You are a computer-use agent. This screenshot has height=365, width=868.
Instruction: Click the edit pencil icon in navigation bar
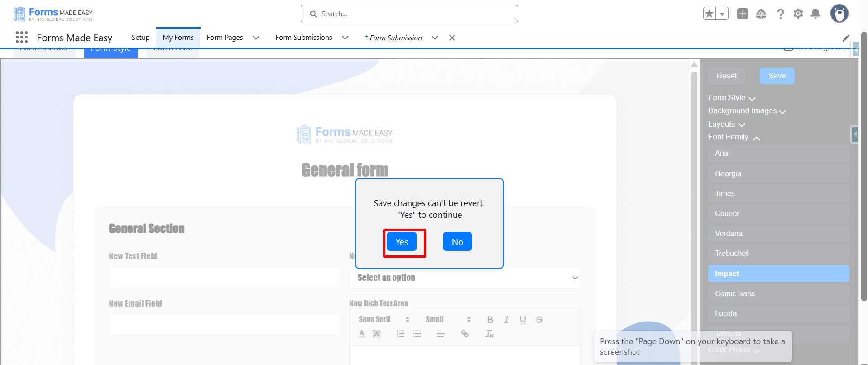click(x=846, y=38)
